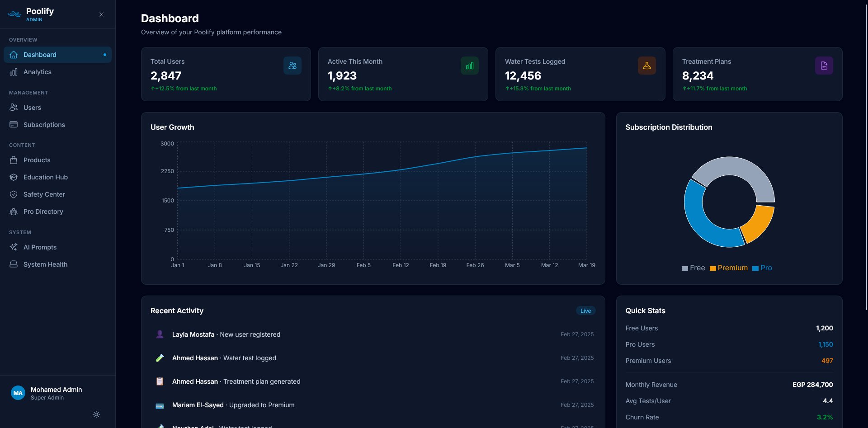The image size is (868, 428).
Task: Open the Pro Directory page
Action: pyautogui.click(x=43, y=212)
